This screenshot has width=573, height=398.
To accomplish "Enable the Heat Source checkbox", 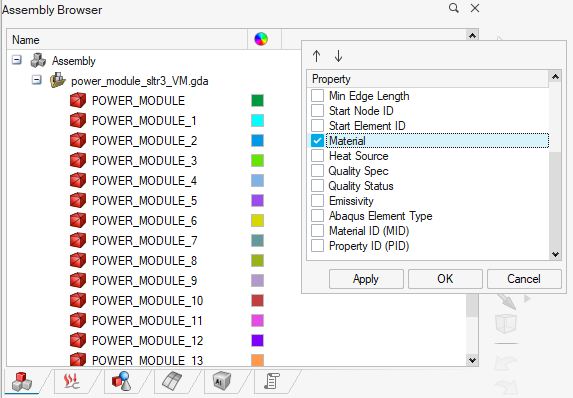I will 317,155.
